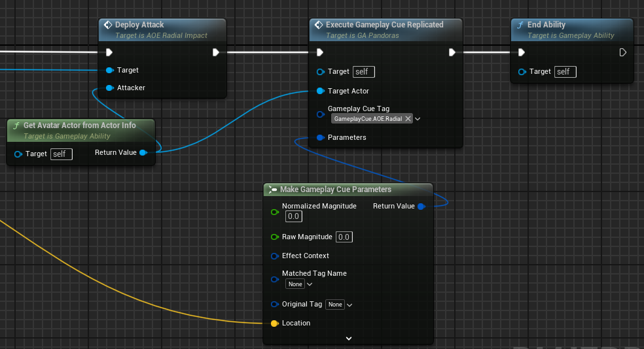Click Target pin on End Ability node
The height and width of the screenshot is (349, 644).
[522, 72]
